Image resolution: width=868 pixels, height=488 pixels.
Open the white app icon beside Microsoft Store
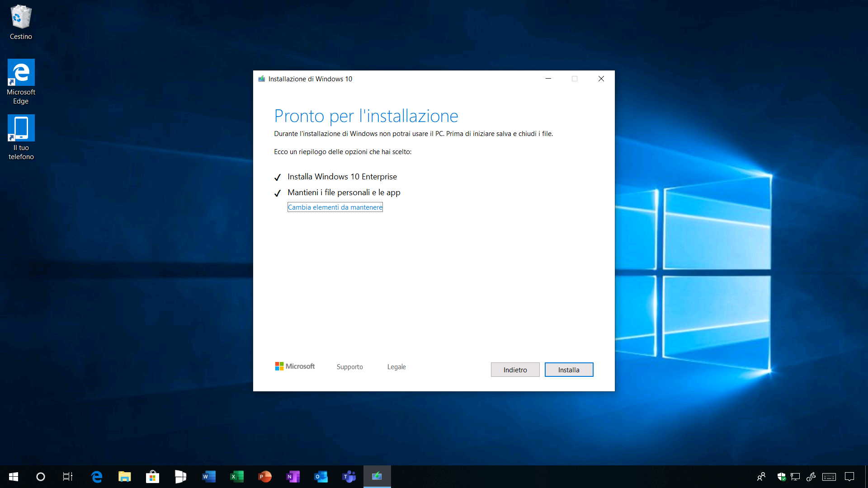pyautogui.click(x=181, y=477)
